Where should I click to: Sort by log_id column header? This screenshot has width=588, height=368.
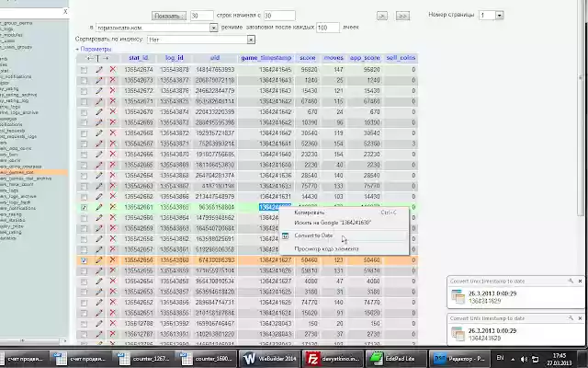pos(175,58)
